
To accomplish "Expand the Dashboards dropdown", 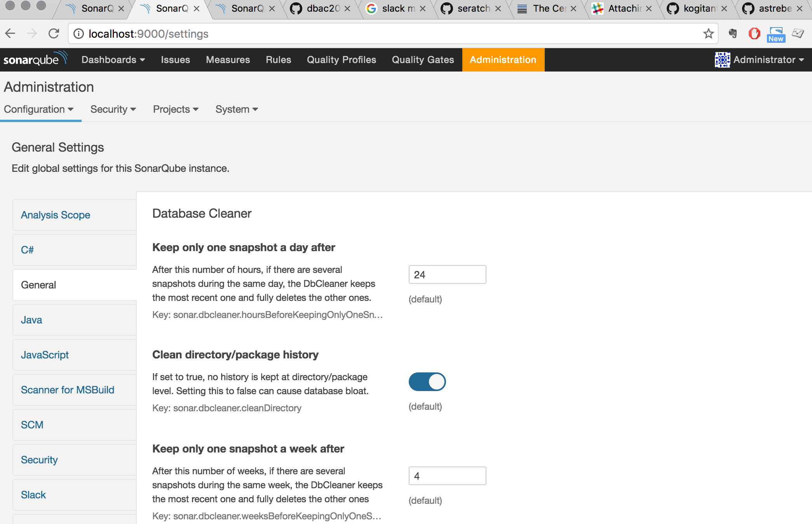I will [113, 59].
